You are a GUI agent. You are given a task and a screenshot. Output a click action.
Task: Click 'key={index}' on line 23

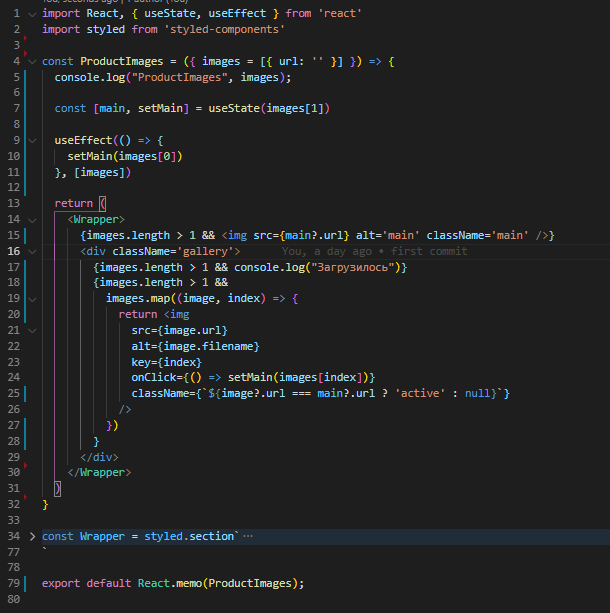(x=167, y=362)
